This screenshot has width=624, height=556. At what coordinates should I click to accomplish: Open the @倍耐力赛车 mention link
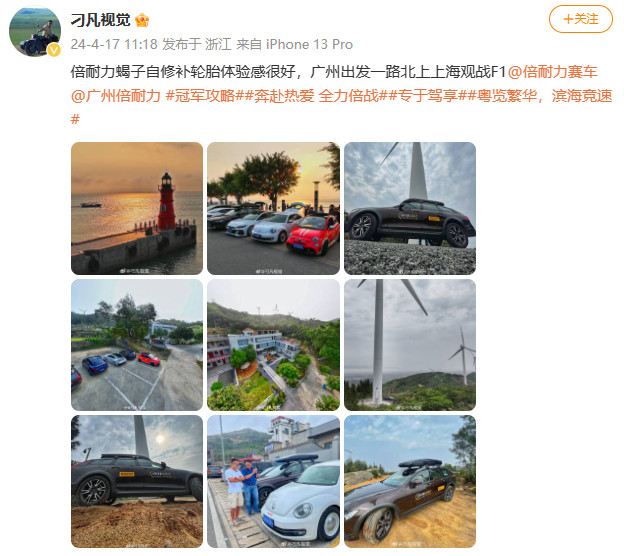(x=553, y=72)
